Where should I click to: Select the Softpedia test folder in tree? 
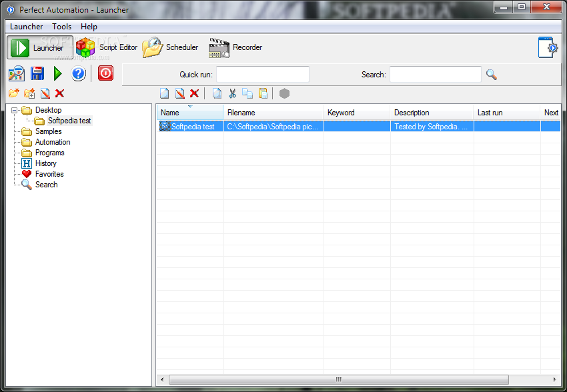click(69, 121)
